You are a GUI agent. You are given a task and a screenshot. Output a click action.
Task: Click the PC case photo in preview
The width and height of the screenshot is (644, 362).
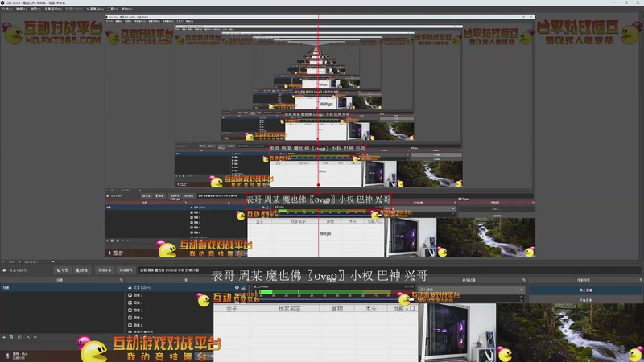(458, 333)
